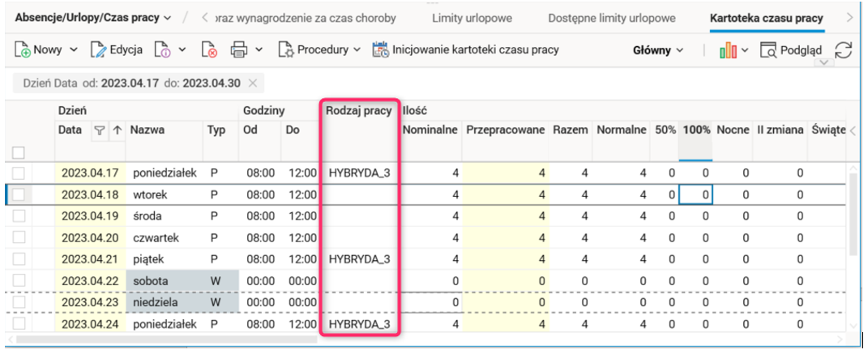Open the Główny view dropdown
Image resolution: width=868 pixels, height=354 pixels.
click(x=657, y=50)
